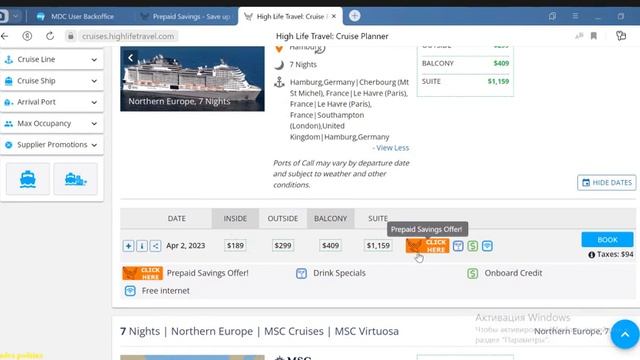
Task: Expand the Supplier Promotions filter
Action: point(51,144)
